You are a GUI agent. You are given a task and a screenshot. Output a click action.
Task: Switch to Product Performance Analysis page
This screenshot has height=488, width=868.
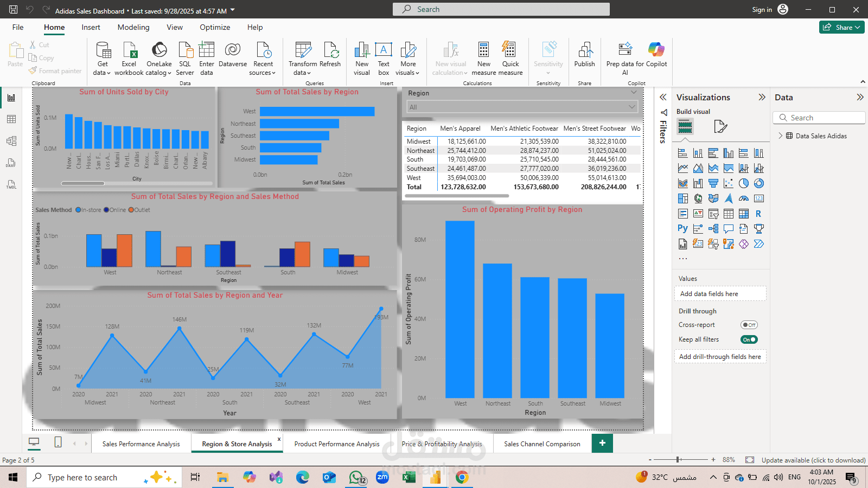337,444
